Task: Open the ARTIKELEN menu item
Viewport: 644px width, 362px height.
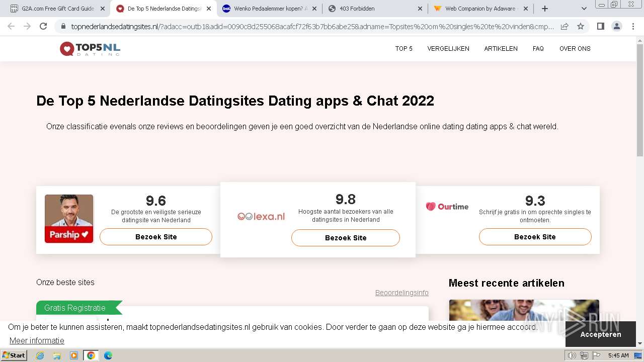Action: point(501,49)
